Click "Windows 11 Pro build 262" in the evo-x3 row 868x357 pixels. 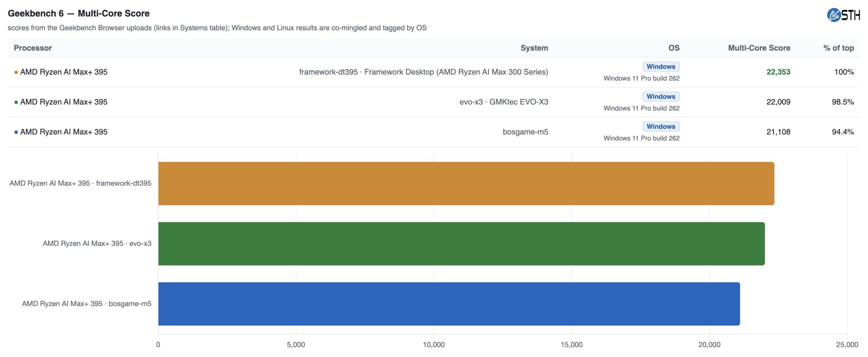(642, 108)
